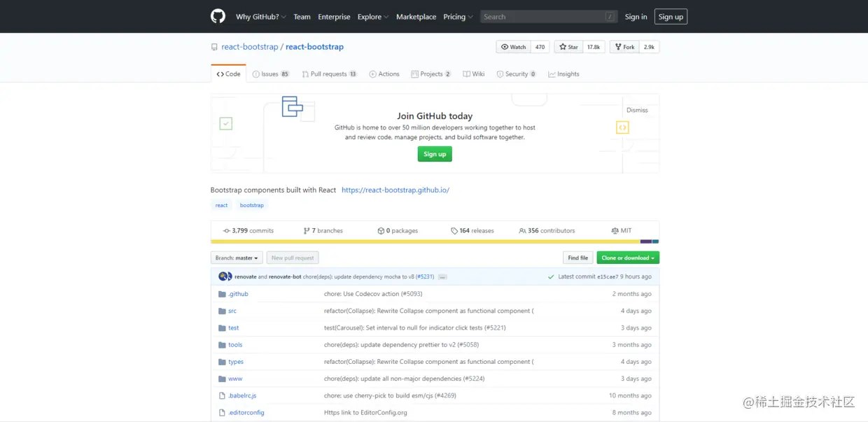Expand commit message ellipsis button

point(442,276)
